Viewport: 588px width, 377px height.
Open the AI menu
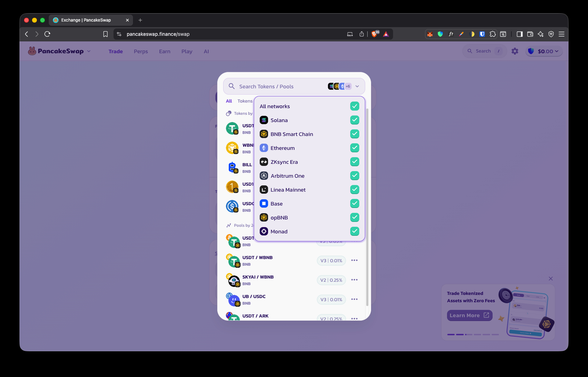click(206, 51)
